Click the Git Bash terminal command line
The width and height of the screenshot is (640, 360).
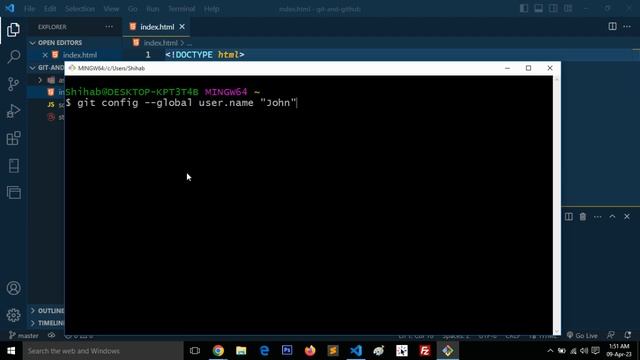182,103
